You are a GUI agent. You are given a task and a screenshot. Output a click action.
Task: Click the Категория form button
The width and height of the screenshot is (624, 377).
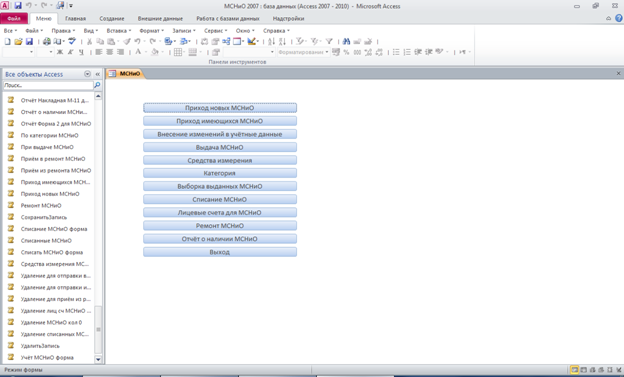(x=220, y=173)
